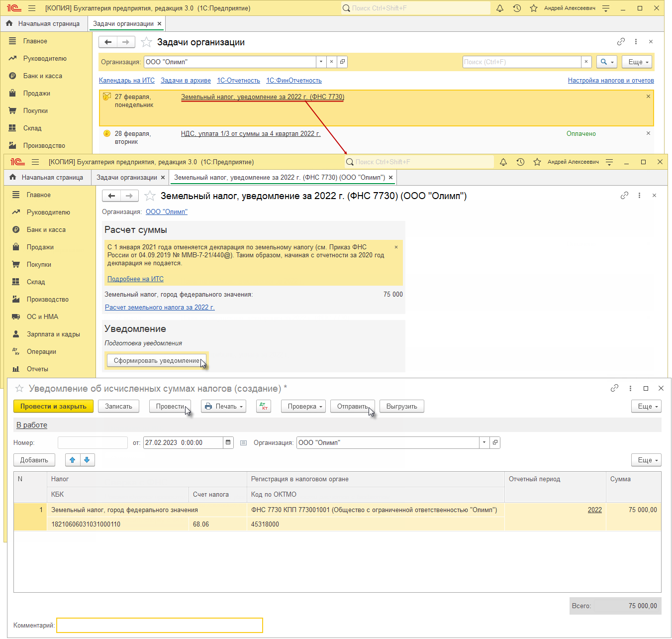Viewport: 672px width, 639px height.
Task: Open В работе status link
Action: (x=32, y=425)
